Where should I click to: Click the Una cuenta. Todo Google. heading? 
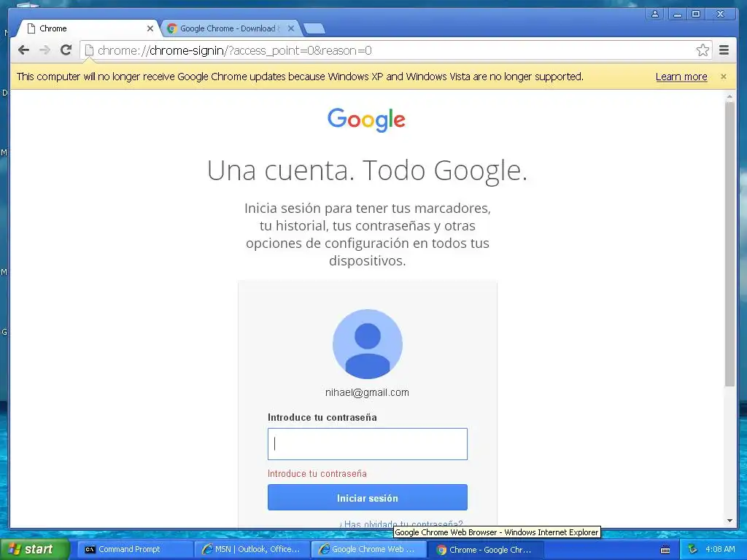point(368,170)
